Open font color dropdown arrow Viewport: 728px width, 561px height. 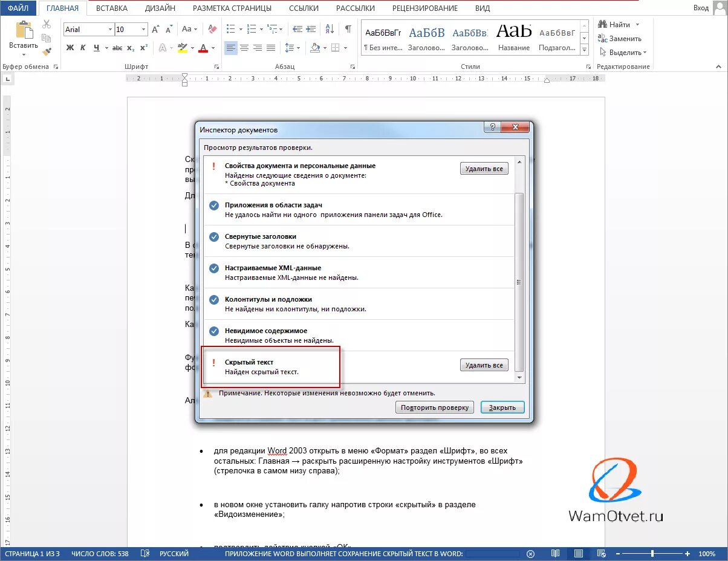(213, 48)
